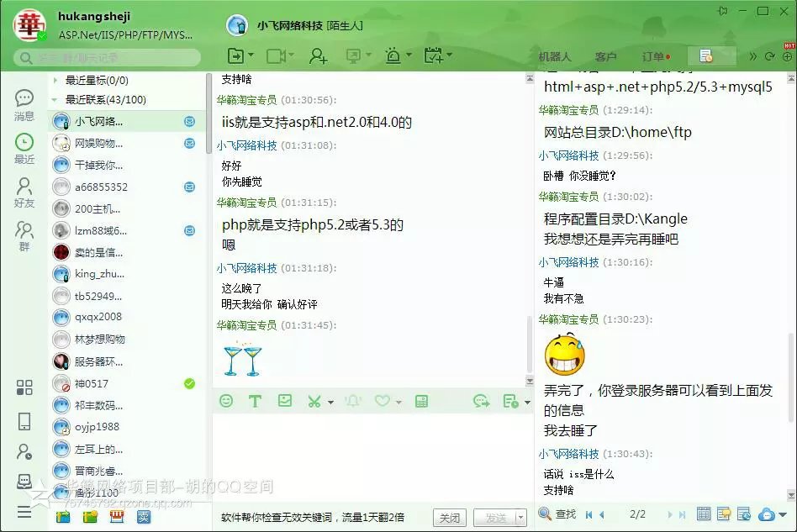Click the keyword tip text at bottom

[313, 517]
